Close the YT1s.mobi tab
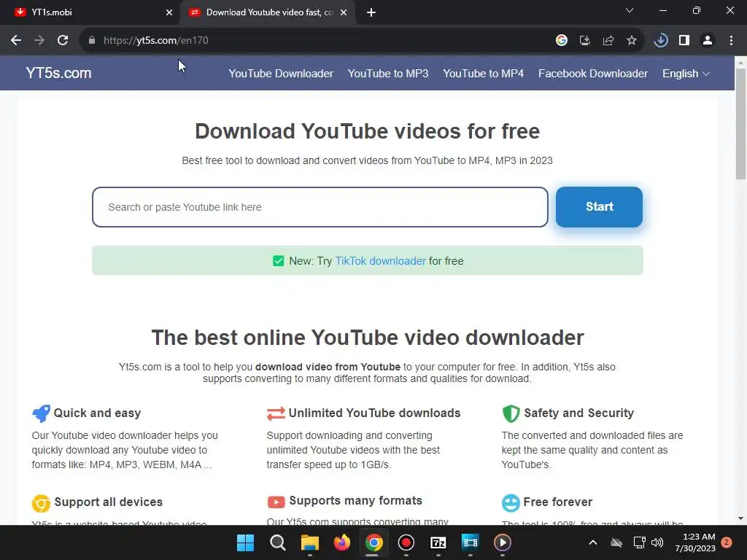This screenshot has height=560, width=747. coord(169,13)
